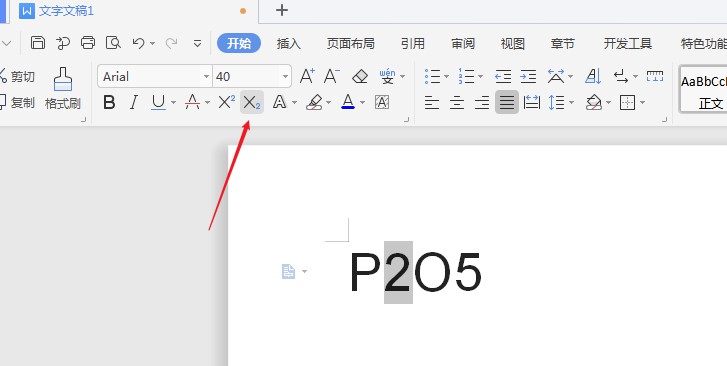The image size is (727, 366).
Task: Expand the font color dropdown arrow
Action: (x=363, y=103)
